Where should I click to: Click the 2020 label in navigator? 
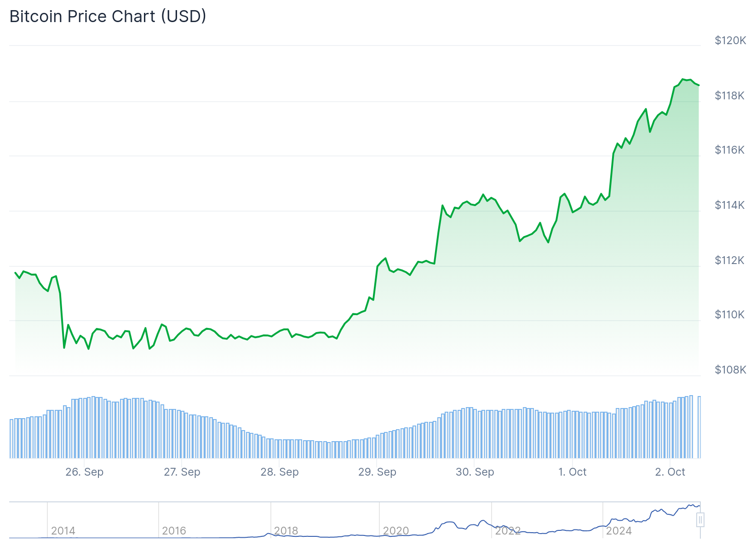click(x=396, y=531)
